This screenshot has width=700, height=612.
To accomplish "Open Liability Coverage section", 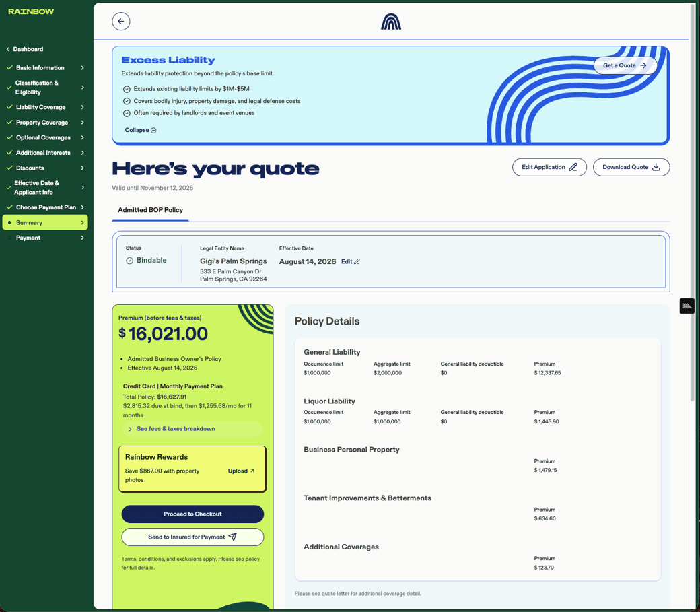I will (45, 107).
